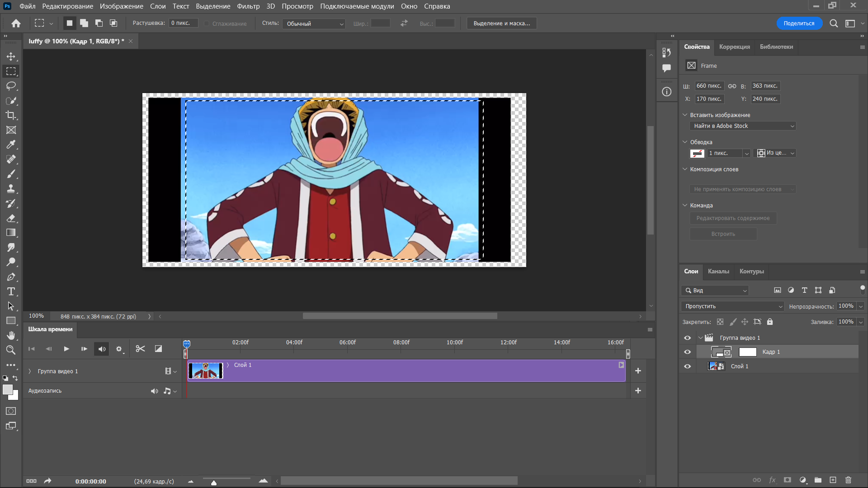The image size is (868, 488).
Task: Select the Type tool
Action: point(11,291)
